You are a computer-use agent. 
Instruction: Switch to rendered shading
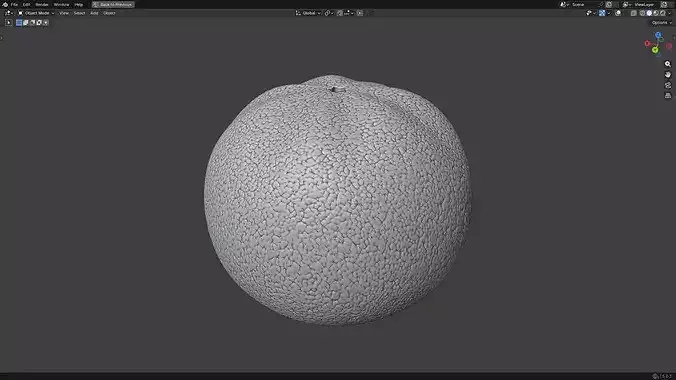coord(663,13)
